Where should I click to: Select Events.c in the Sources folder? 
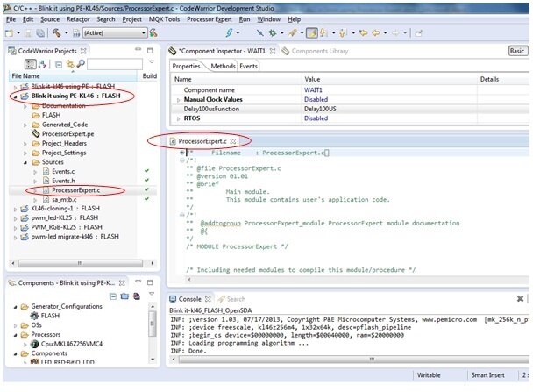pyautogui.click(x=62, y=171)
